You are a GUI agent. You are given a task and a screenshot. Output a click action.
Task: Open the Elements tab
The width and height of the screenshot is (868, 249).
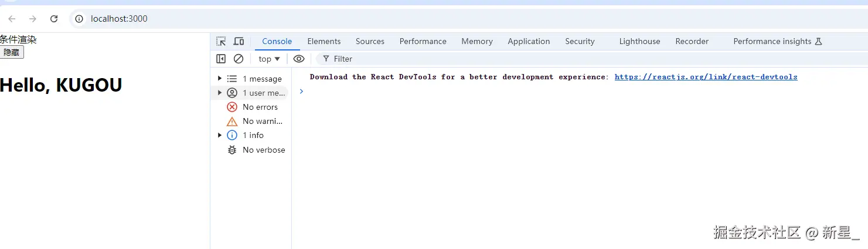tap(324, 41)
